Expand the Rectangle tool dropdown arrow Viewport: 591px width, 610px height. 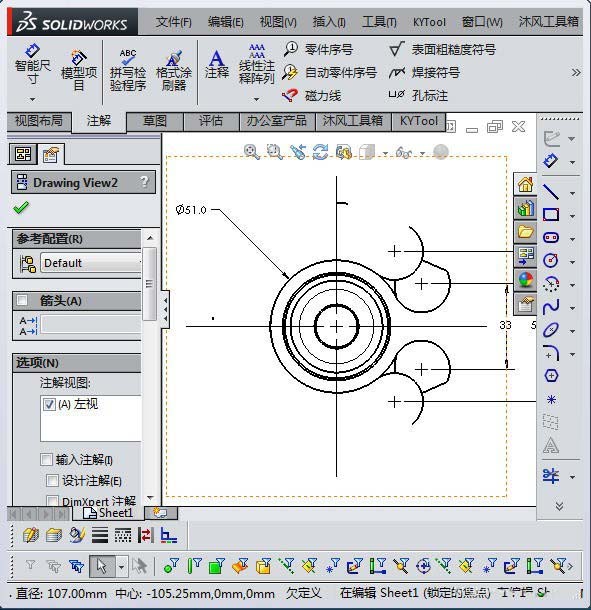coord(572,216)
